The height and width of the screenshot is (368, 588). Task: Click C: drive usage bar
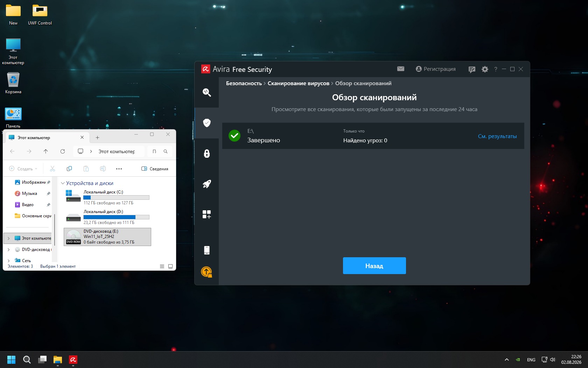(116, 197)
